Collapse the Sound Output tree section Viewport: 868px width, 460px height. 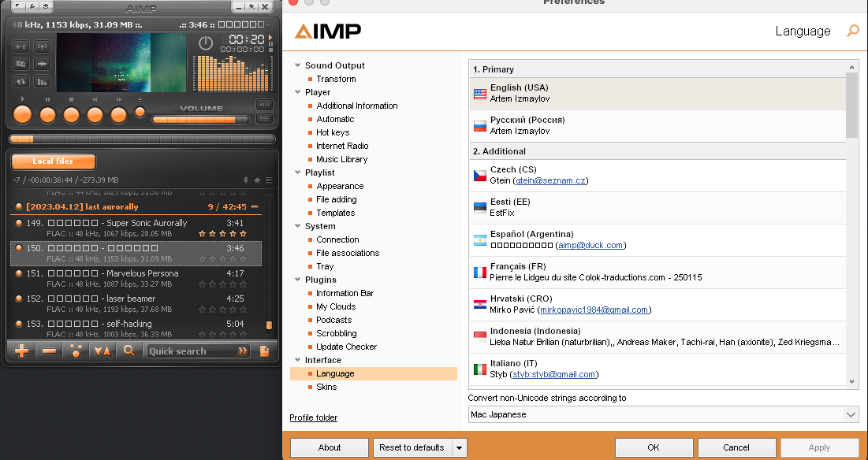point(298,65)
